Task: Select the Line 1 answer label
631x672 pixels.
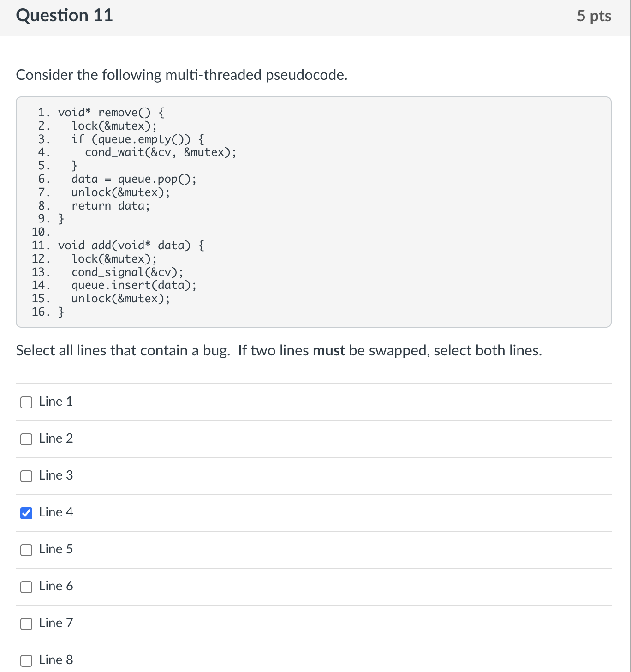Action: (x=55, y=402)
